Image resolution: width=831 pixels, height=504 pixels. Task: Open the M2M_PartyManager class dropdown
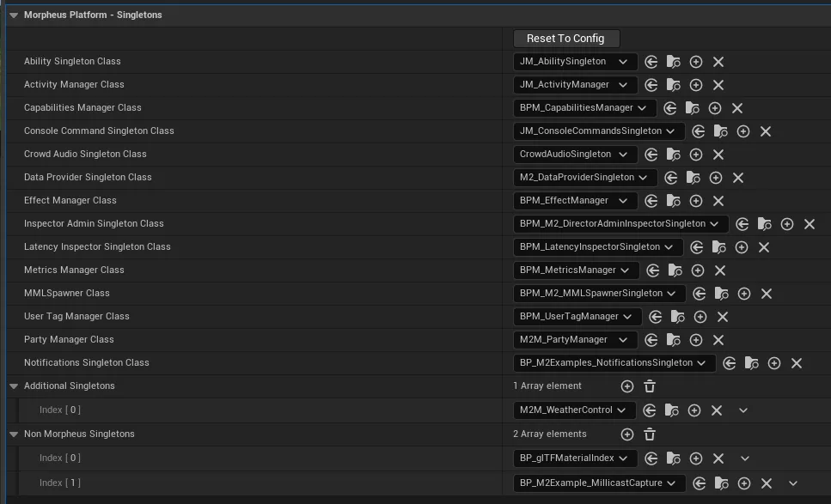tap(575, 340)
